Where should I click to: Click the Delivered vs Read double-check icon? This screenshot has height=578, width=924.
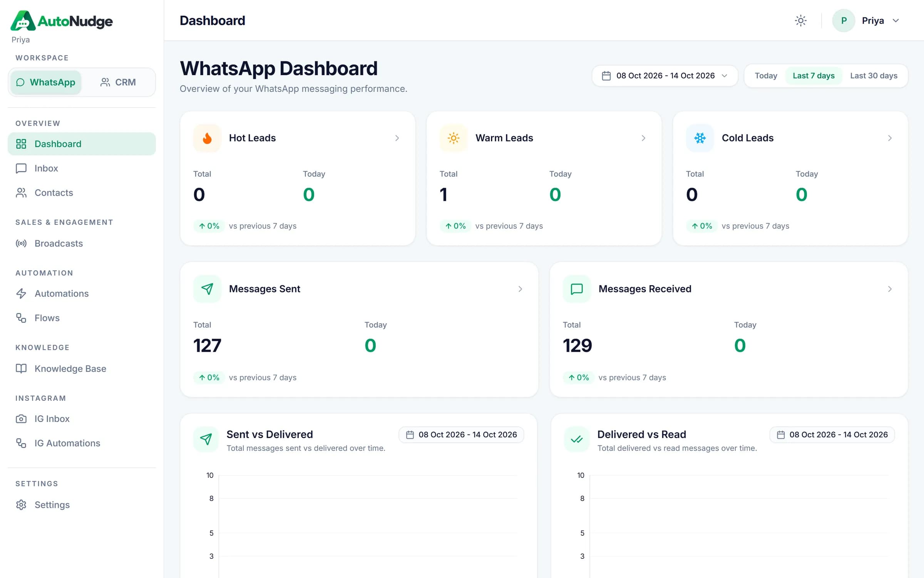coord(577,439)
